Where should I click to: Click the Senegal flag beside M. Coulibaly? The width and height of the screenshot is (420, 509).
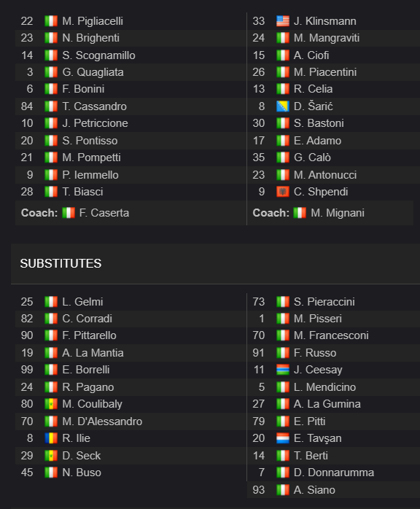[x=51, y=404]
